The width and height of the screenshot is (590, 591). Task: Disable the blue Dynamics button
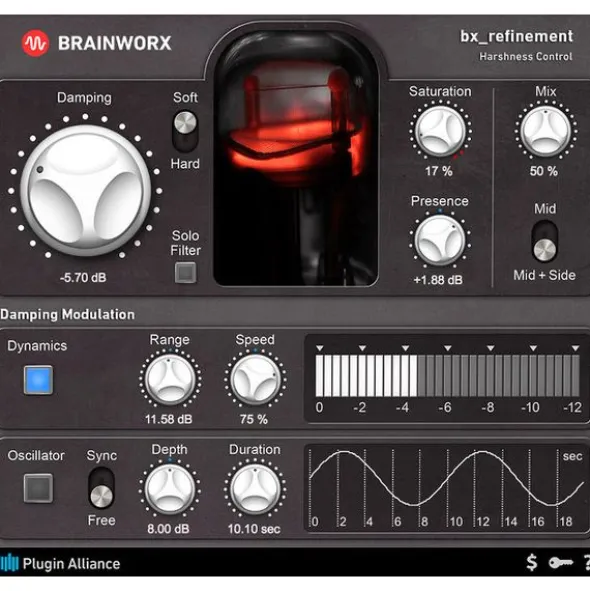38,380
